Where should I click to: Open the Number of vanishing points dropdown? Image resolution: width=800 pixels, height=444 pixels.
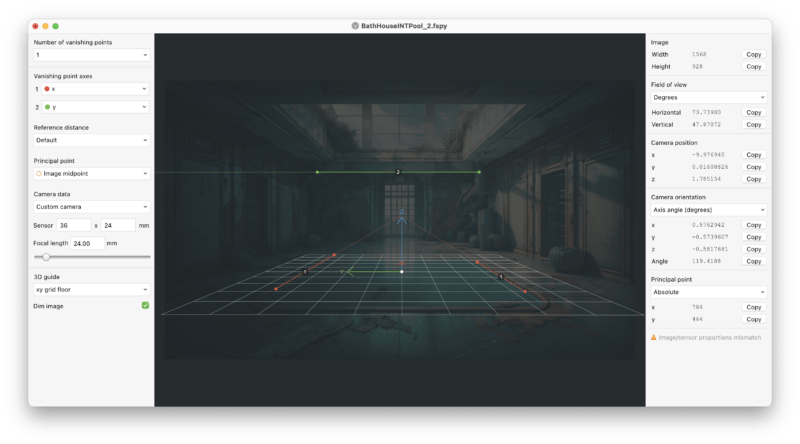click(x=91, y=55)
